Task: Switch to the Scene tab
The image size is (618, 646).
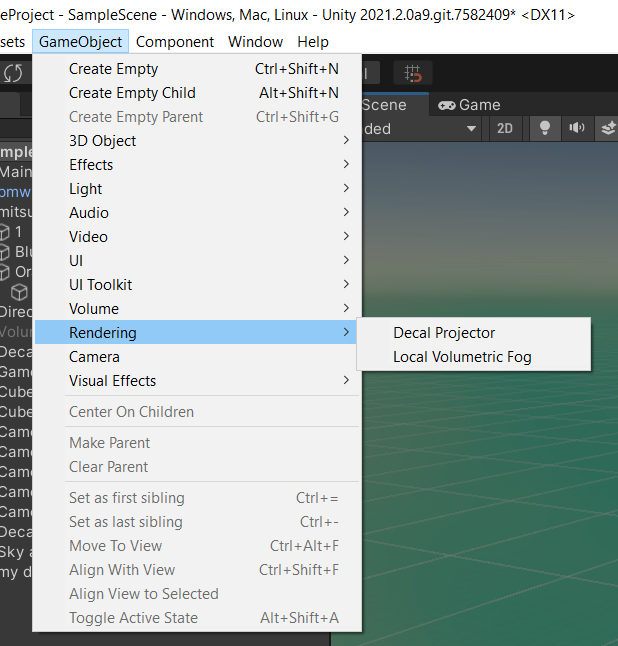Action: 395,105
